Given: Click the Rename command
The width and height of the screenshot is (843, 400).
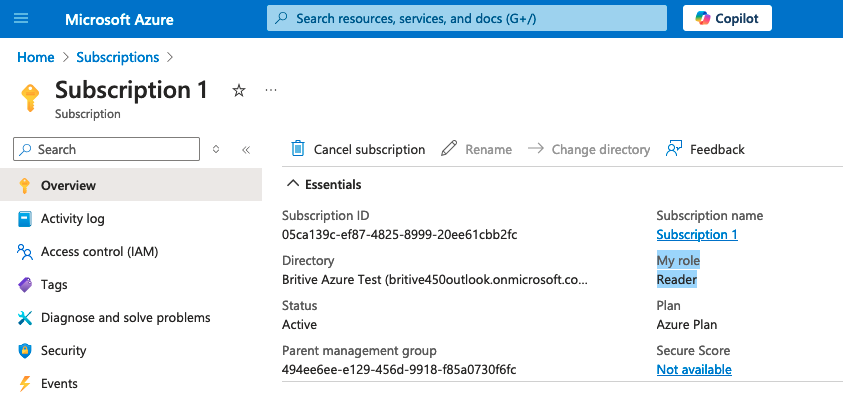Looking at the screenshot, I should [x=476, y=149].
